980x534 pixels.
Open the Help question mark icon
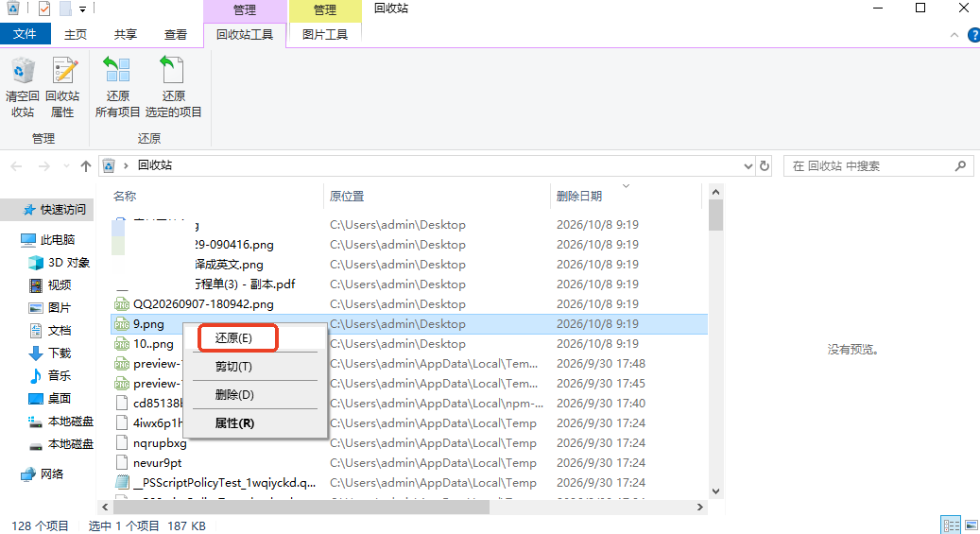[973, 35]
